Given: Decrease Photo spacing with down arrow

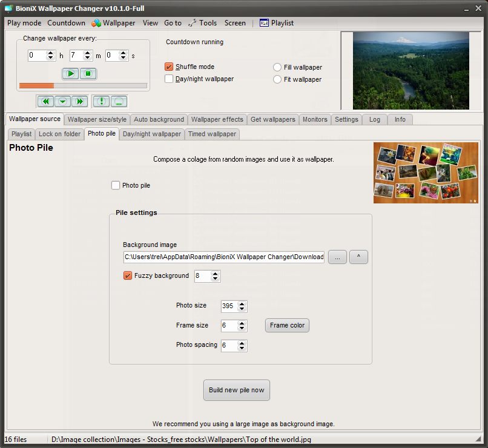Looking at the screenshot, I should pyautogui.click(x=242, y=348).
